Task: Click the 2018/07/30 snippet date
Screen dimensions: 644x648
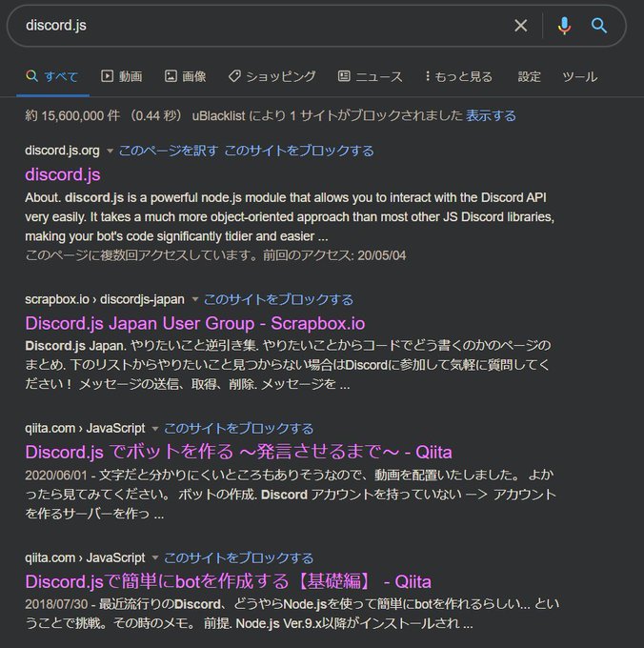Action: [x=56, y=604]
